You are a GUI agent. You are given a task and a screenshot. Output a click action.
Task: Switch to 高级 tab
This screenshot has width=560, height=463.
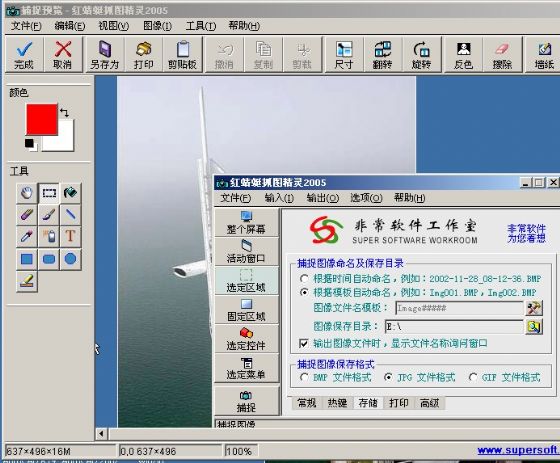tap(429, 403)
